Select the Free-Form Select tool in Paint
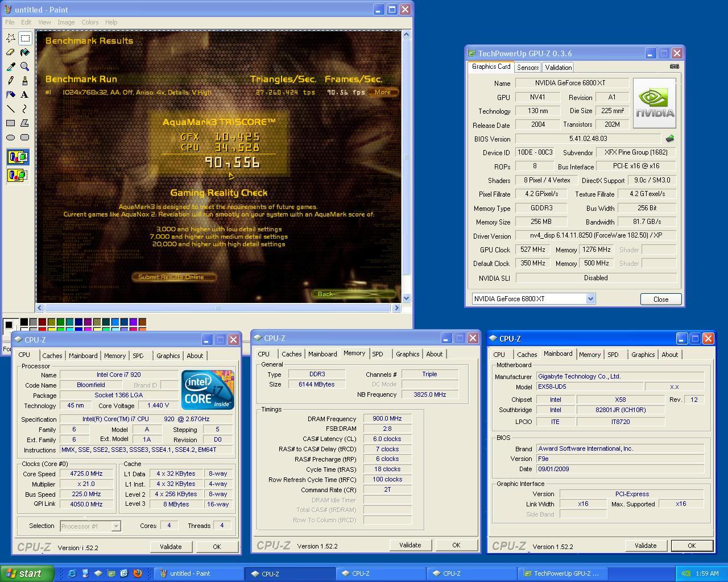 pyautogui.click(x=11, y=38)
